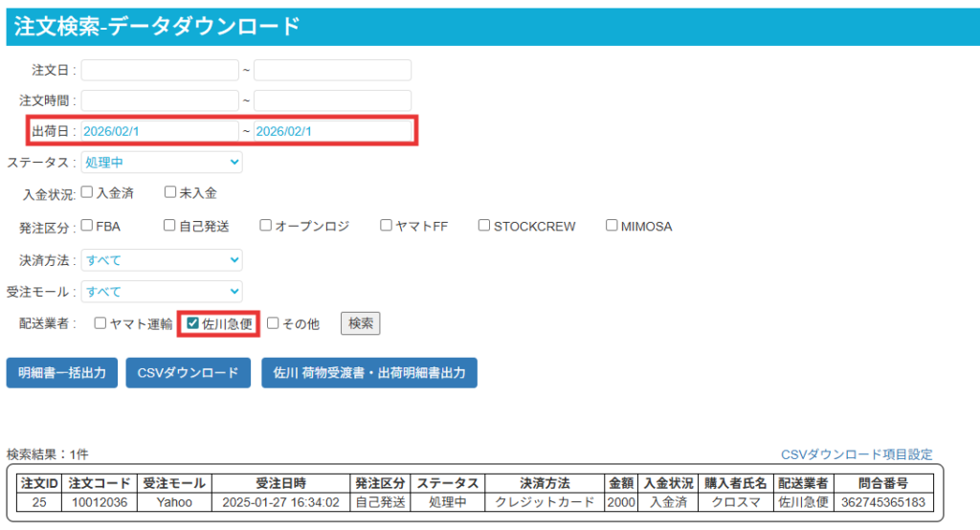Check the 未入金 checkbox

click(170, 192)
